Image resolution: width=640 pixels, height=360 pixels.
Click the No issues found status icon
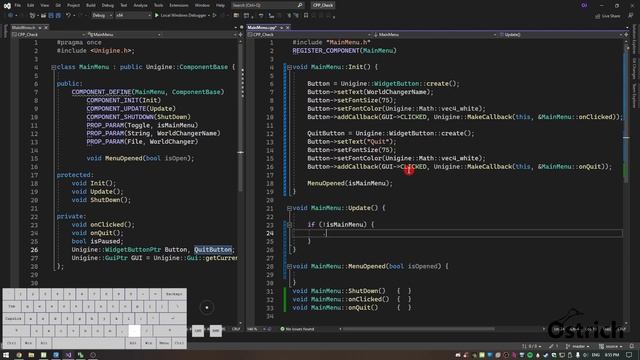[282, 329]
